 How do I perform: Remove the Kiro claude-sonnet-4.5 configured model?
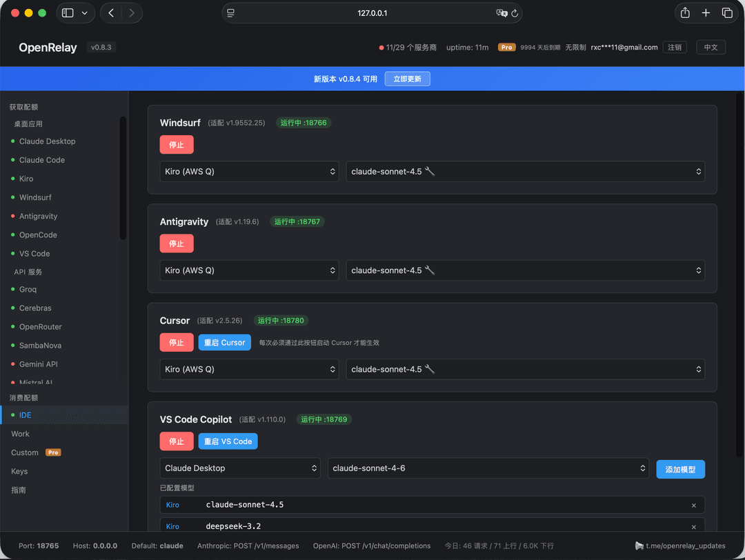[694, 505]
